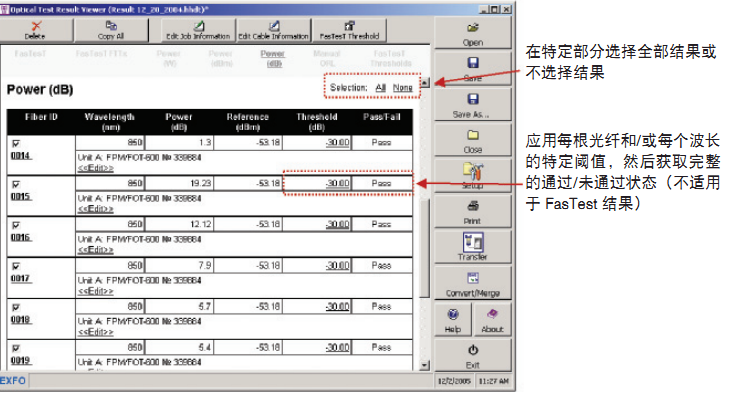Click the Print icon
This screenshot has width=731, height=393.
click(x=473, y=206)
